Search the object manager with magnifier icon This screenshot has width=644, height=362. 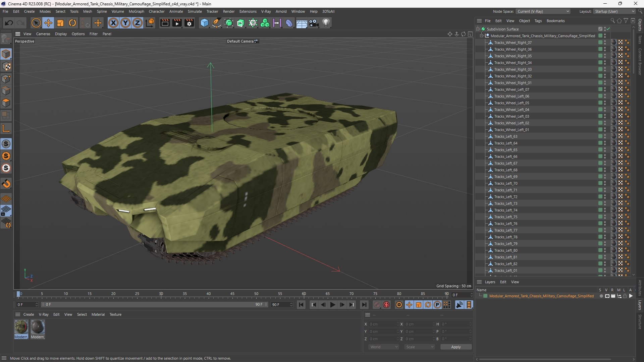point(613,21)
